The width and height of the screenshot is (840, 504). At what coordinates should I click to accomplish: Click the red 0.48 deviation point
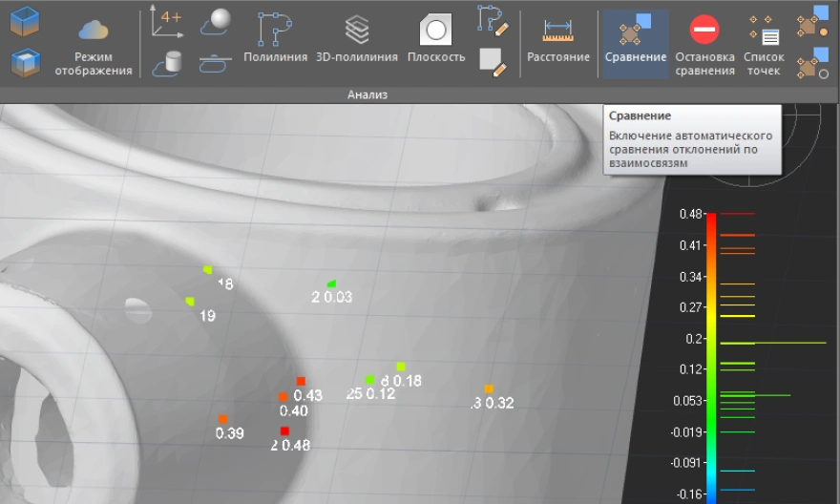coord(284,431)
